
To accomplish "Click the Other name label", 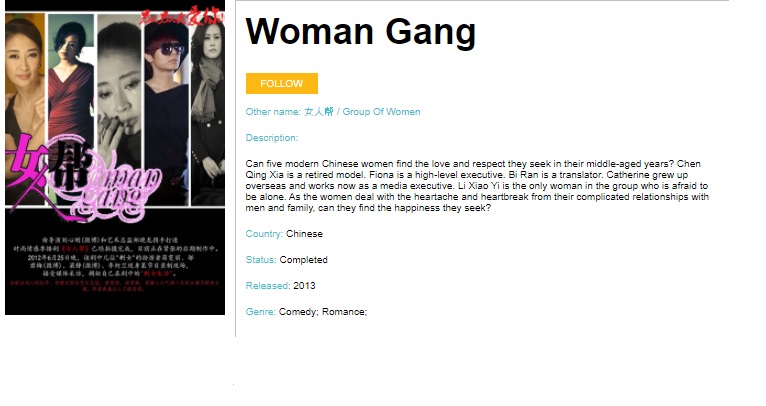I will coord(273,112).
